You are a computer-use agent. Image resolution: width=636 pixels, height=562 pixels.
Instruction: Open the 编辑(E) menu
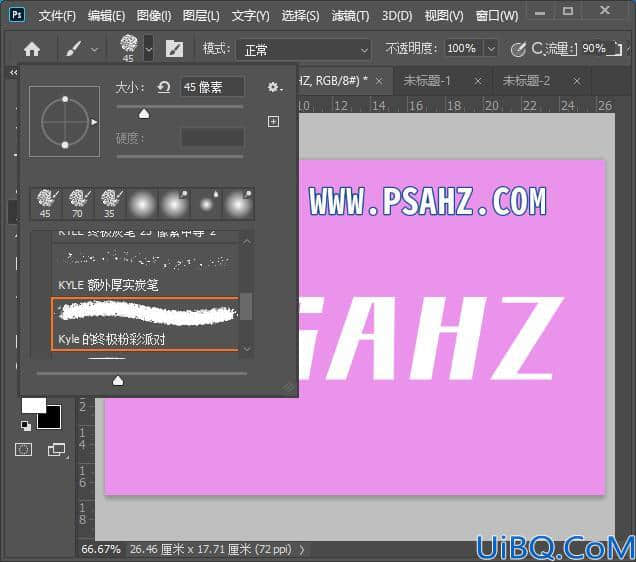pos(106,16)
